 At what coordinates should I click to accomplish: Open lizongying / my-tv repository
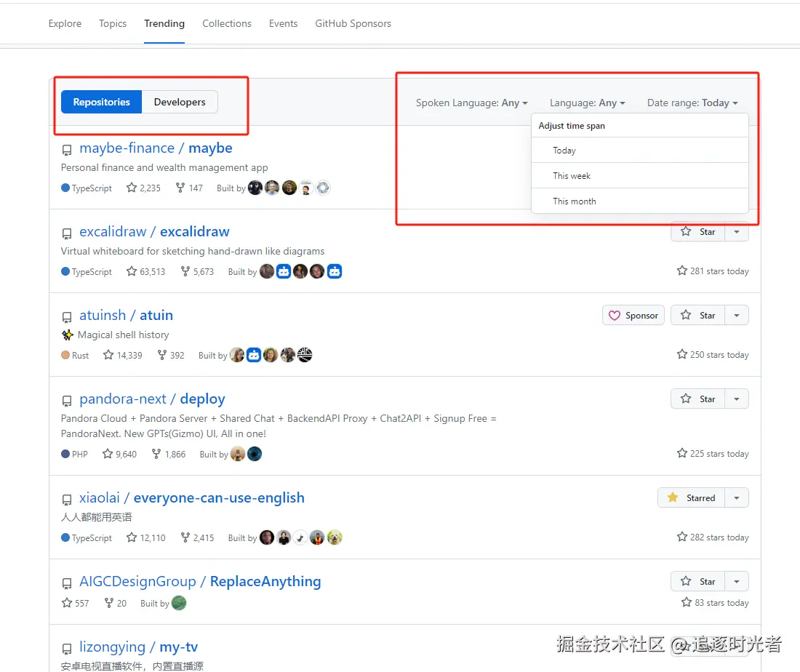[138, 647]
